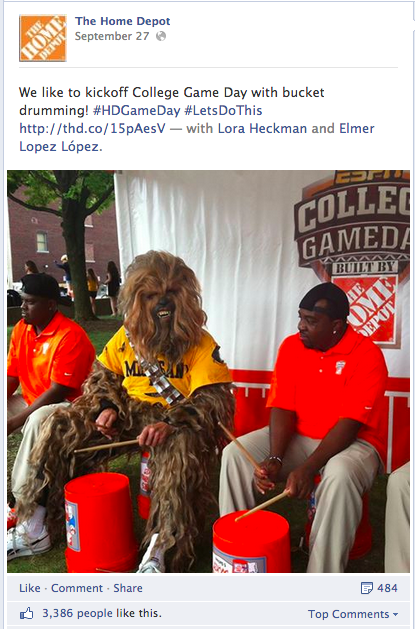Click the Top Comments dropdown arrow
415x629 pixels.
pyautogui.click(x=395, y=615)
